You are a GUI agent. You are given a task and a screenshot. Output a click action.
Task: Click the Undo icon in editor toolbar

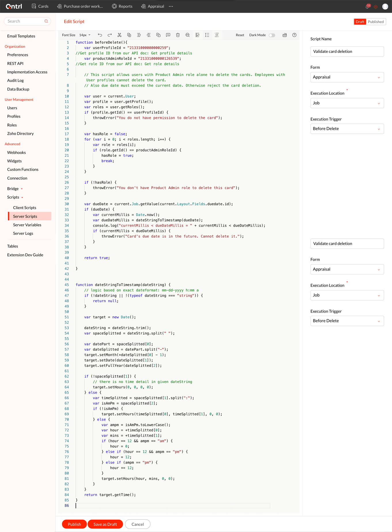(100, 35)
